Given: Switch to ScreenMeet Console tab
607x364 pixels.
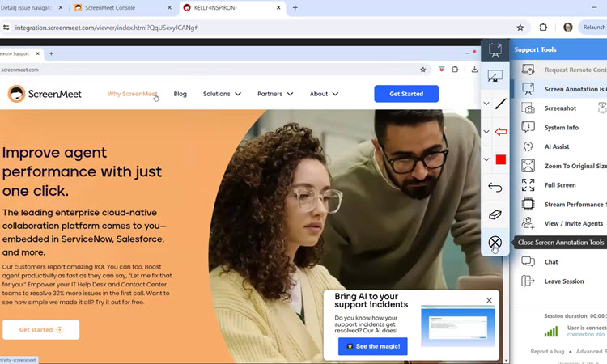Looking at the screenshot, I should pos(123,8).
